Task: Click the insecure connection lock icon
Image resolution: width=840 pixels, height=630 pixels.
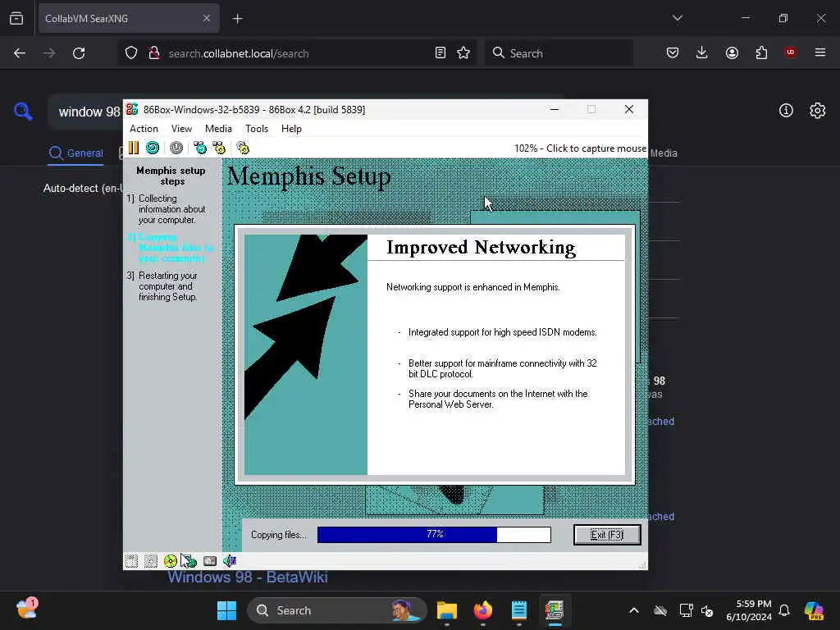Action: (x=153, y=53)
